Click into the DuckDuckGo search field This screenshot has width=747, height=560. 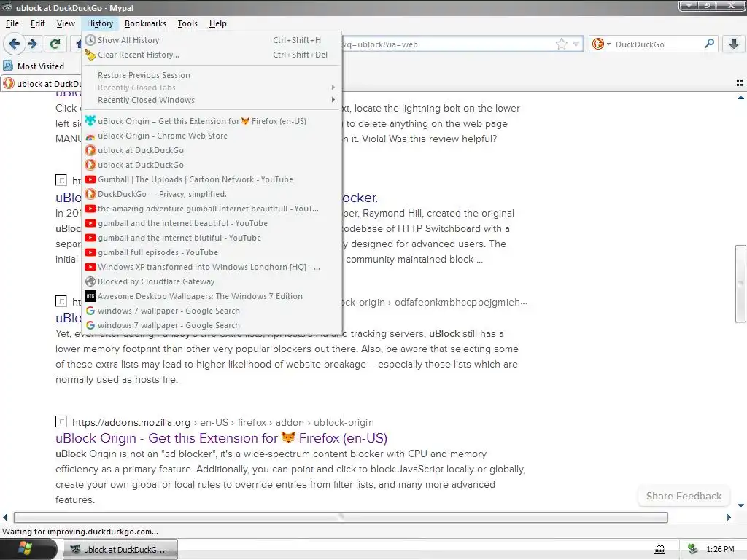659,44
